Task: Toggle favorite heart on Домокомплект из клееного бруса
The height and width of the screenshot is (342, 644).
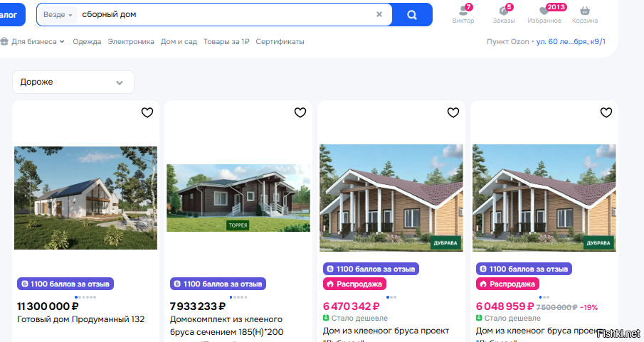Action: point(300,112)
